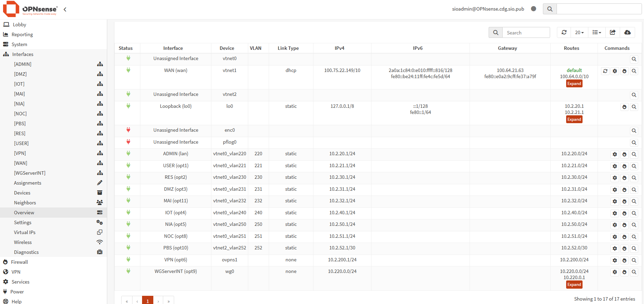
Task: Open DMZ (opt3) row settings gear
Action: (x=615, y=190)
